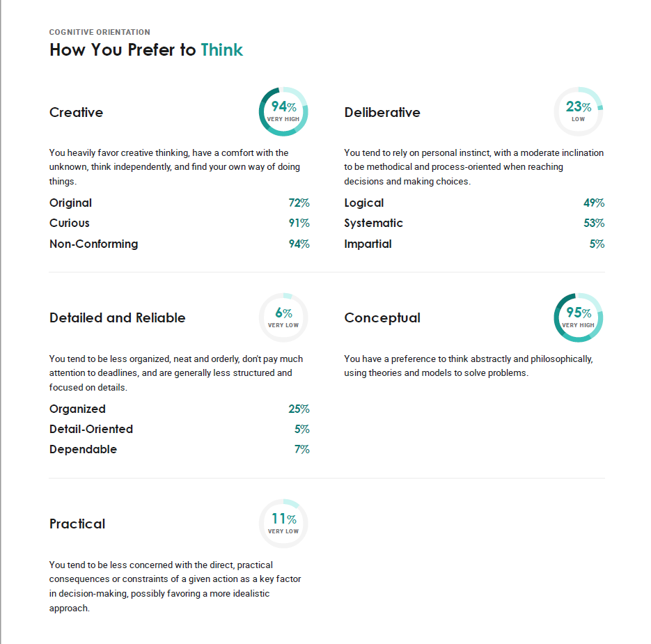The width and height of the screenshot is (651, 644).
Task: Click the Practical section heading
Action: (x=77, y=524)
